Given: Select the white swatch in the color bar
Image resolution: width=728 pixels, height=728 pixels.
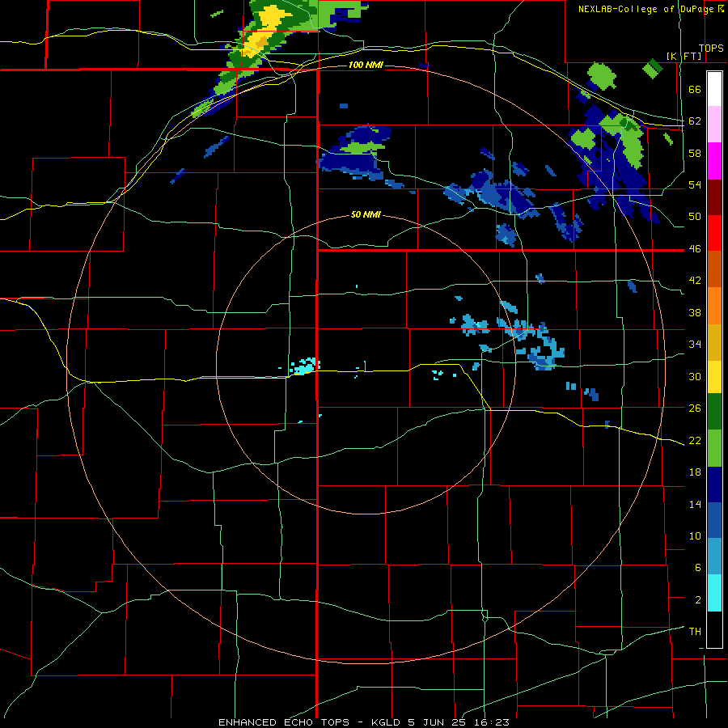Looking at the screenshot, I should (x=714, y=89).
